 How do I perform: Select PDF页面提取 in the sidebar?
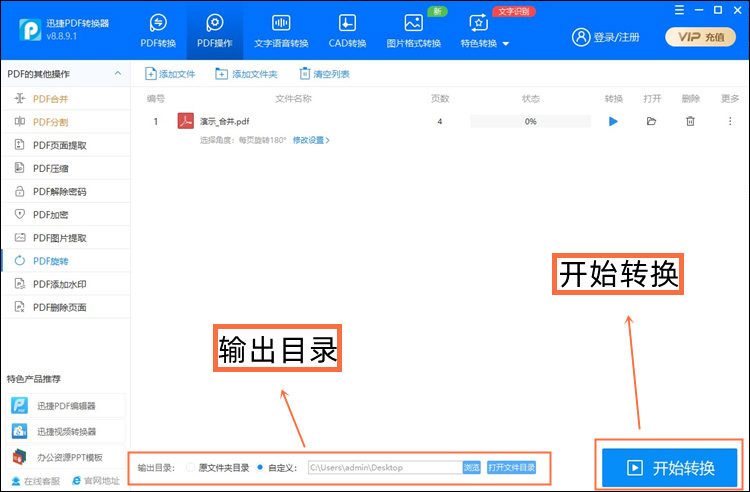point(66,145)
